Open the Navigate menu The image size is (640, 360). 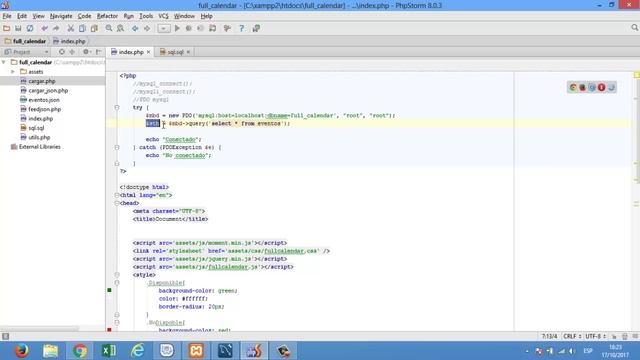click(x=61, y=16)
